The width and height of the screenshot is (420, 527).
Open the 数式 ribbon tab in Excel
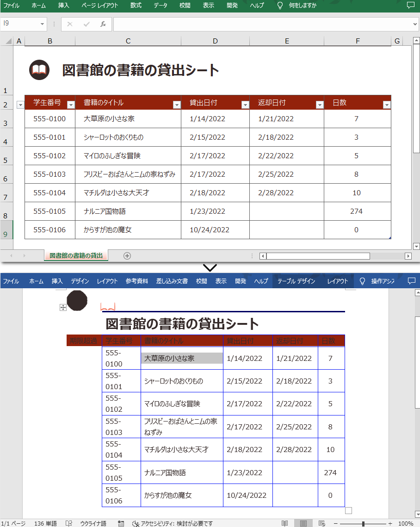(136, 6)
